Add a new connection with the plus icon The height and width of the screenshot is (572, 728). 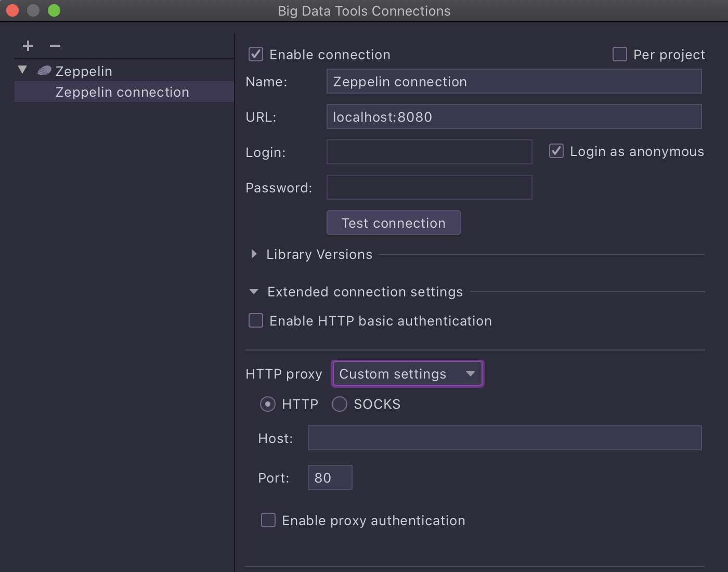(x=28, y=46)
